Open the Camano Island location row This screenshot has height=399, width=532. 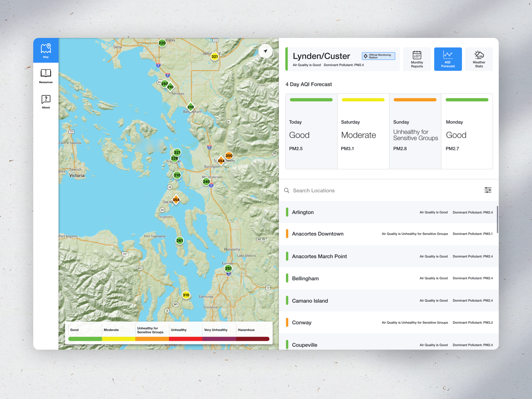pyautogui.click(x=388, y=301)
